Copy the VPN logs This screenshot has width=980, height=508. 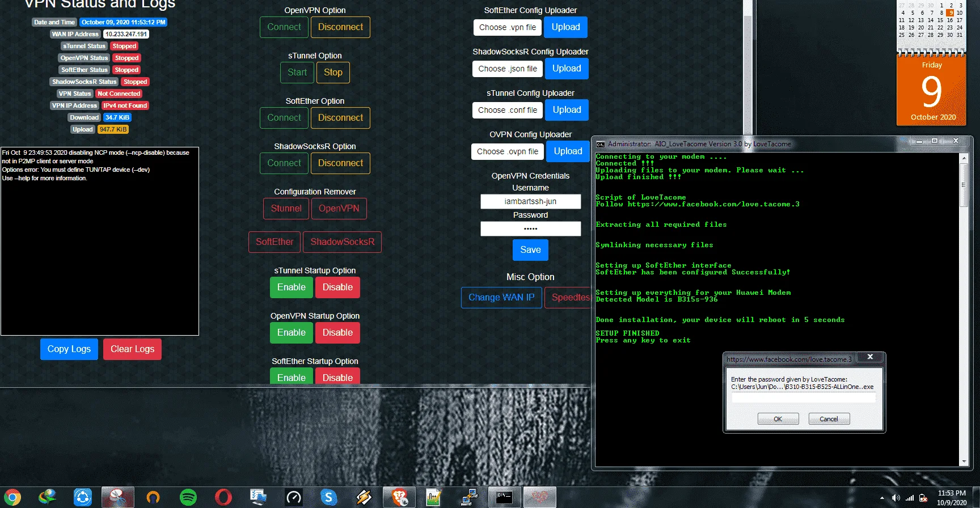[x=69, y=349]
